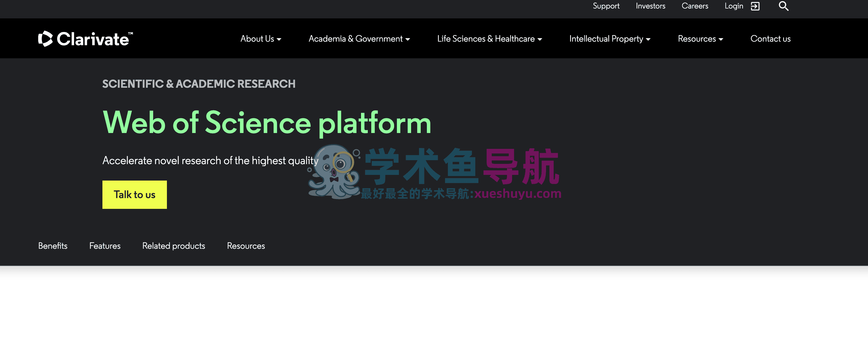This screenshot has width=868, height=343.
Task: Open the Academia & Government menu
Action: tap(358, 38)
